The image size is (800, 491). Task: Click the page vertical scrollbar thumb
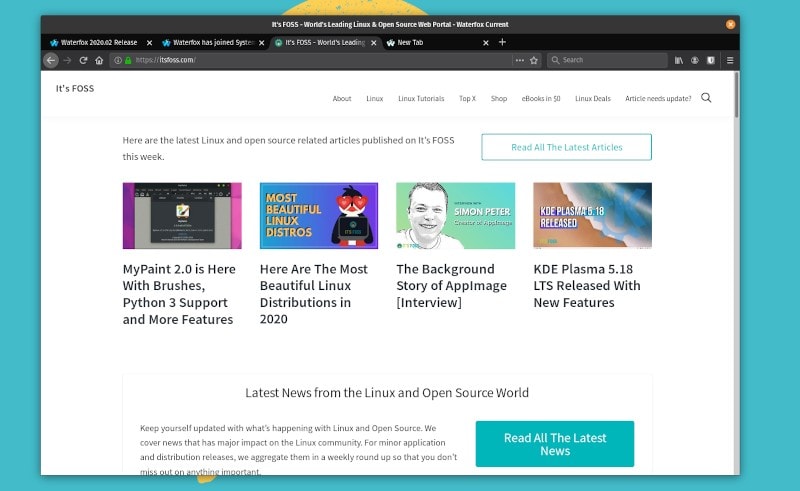point(736,94)
